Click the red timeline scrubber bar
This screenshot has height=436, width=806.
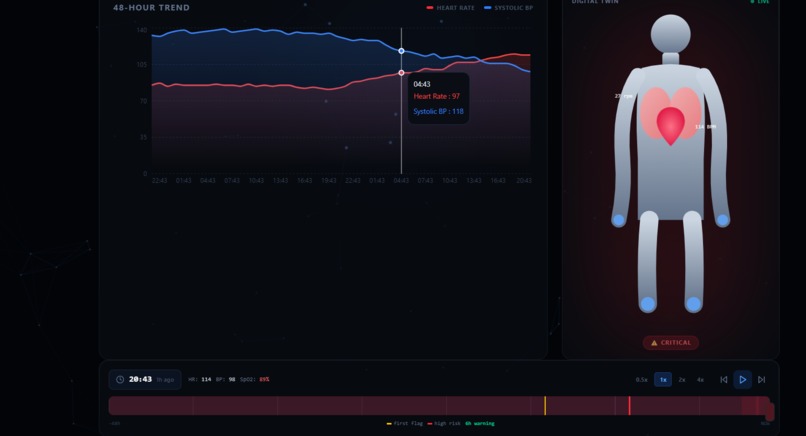[439, 406]
